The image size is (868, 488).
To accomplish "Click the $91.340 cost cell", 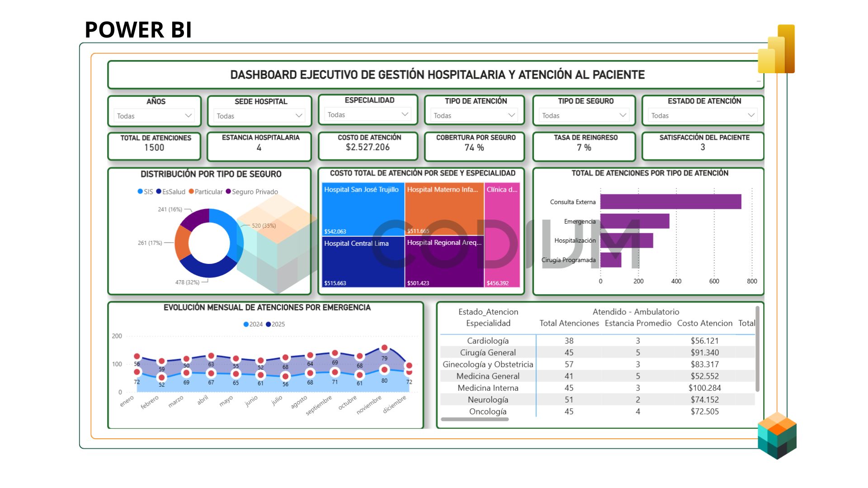I will 704,352.
